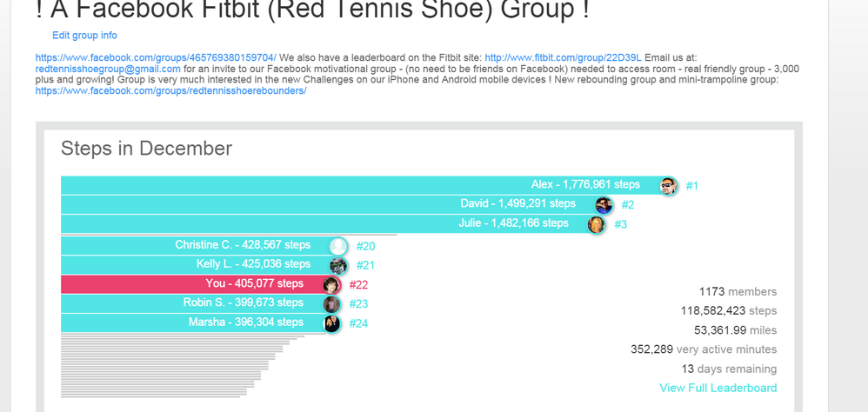Open Alex's profile avatar at rank #1
Viewport: 868px width, 412px height.
click(x=668, y=186)
